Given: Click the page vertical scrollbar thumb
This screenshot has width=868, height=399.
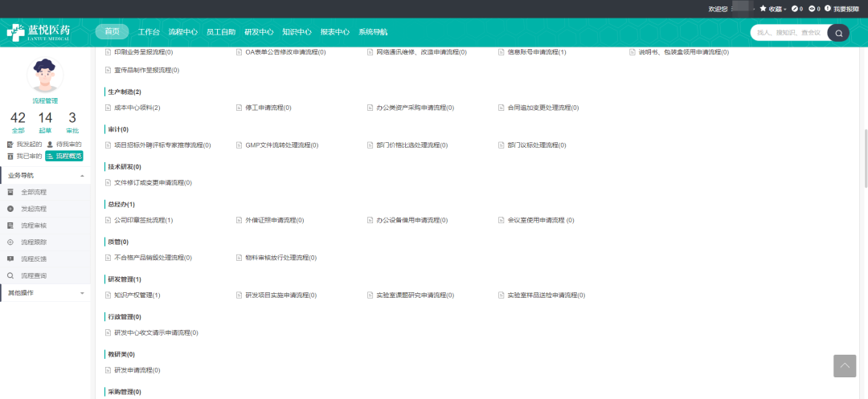Looking at the screenshot, I should (x=866, y=159).
